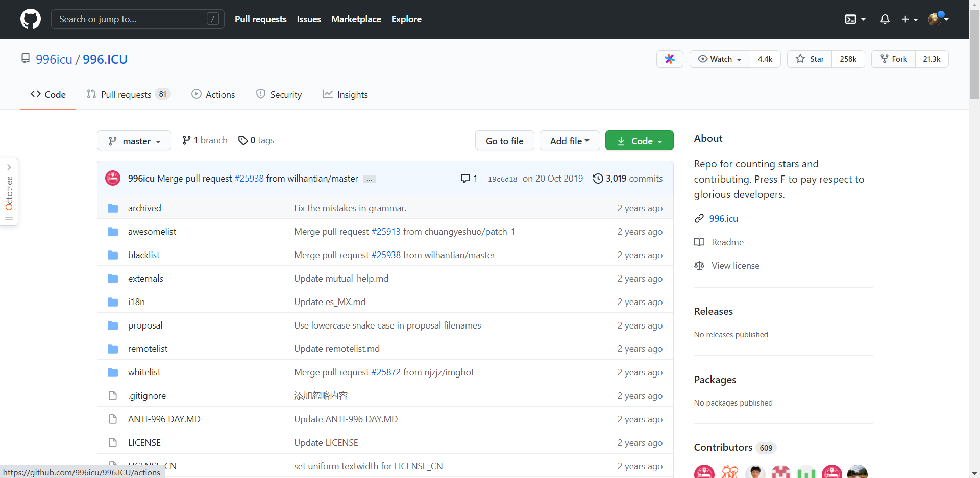Click the slash shortcut icon in search box
Viewport: 980px width, 478px height.
tap(213, 19)
